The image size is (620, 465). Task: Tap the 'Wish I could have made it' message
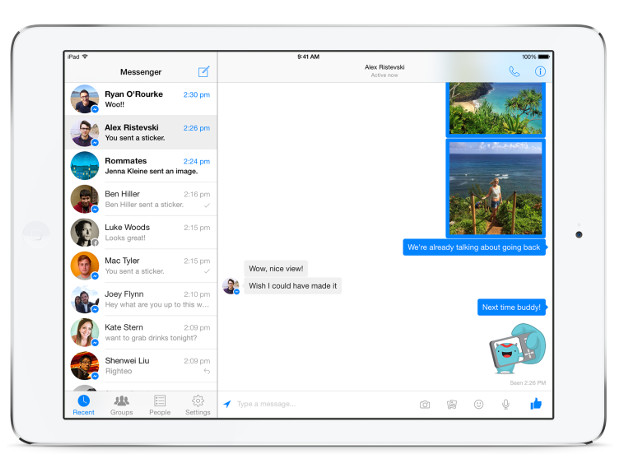point(293,285)
